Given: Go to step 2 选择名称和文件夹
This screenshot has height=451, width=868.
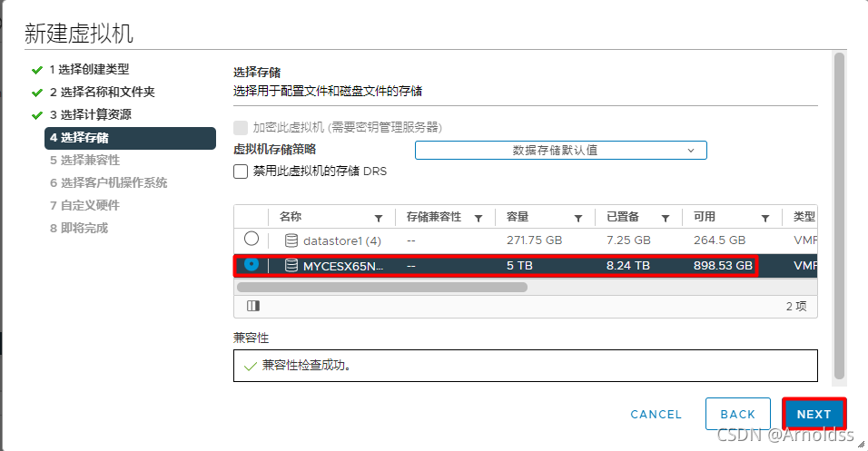Looking at the screenshot, I should tap(102, 93).
